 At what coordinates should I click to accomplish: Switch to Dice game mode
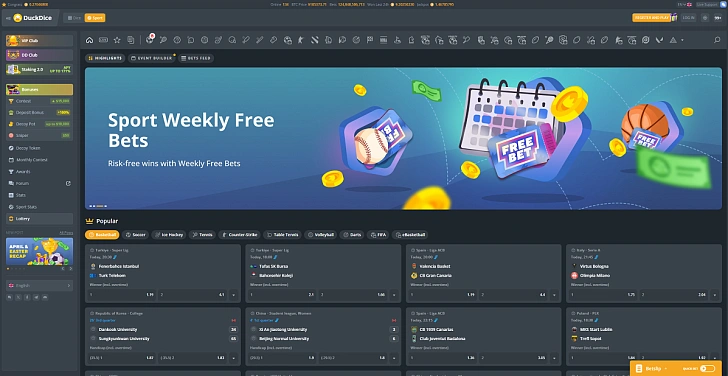[x=74, y=18]
